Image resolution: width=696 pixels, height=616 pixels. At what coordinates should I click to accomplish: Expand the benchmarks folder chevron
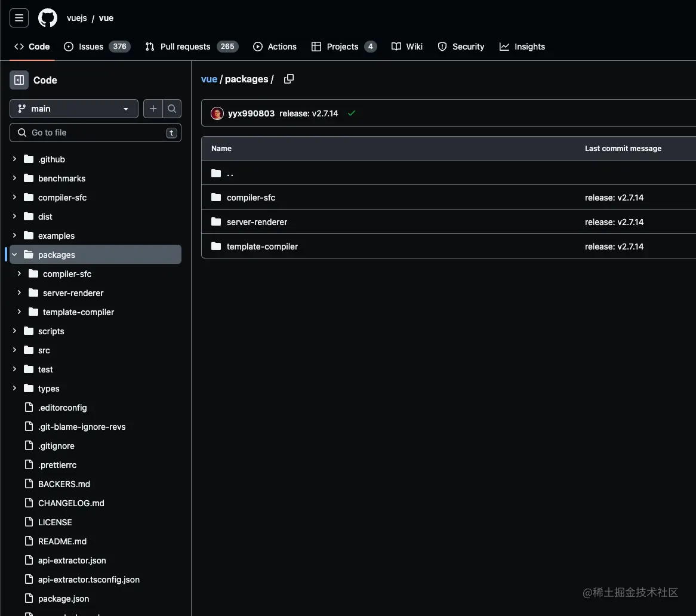coord(14,177)
